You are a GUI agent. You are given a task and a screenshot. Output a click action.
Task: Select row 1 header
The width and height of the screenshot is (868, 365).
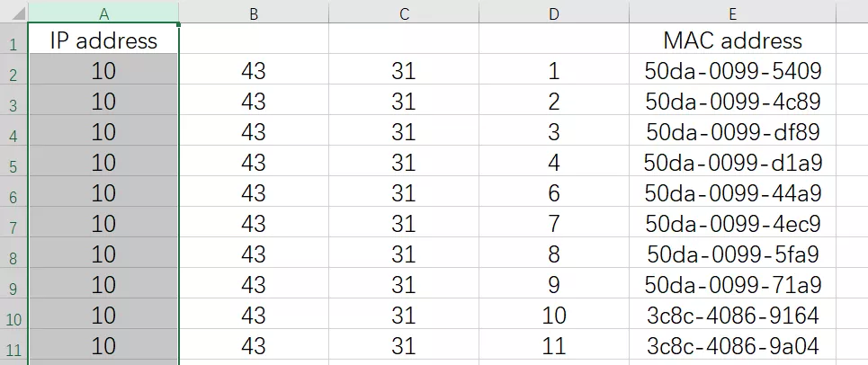coord(13,42)
